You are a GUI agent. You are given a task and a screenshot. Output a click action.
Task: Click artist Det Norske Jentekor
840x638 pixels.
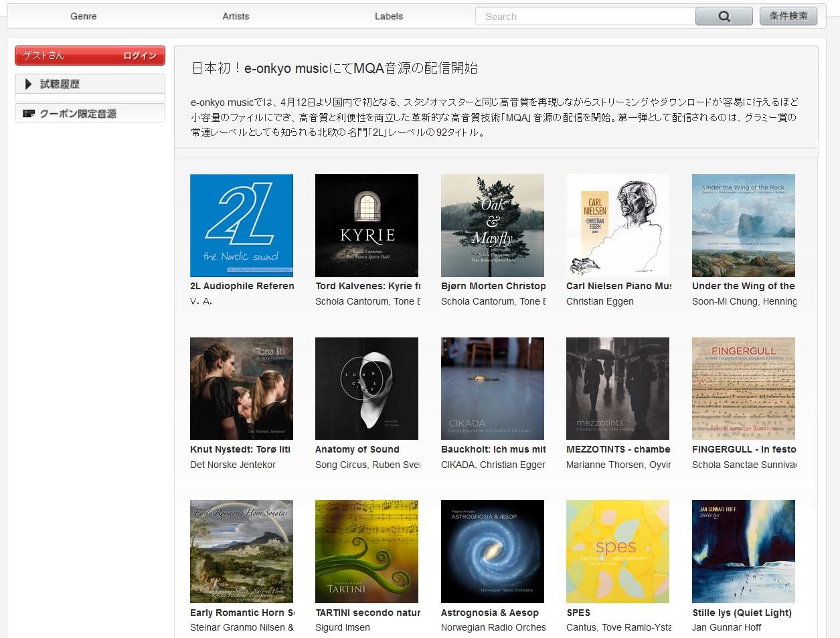click(233, 465)
